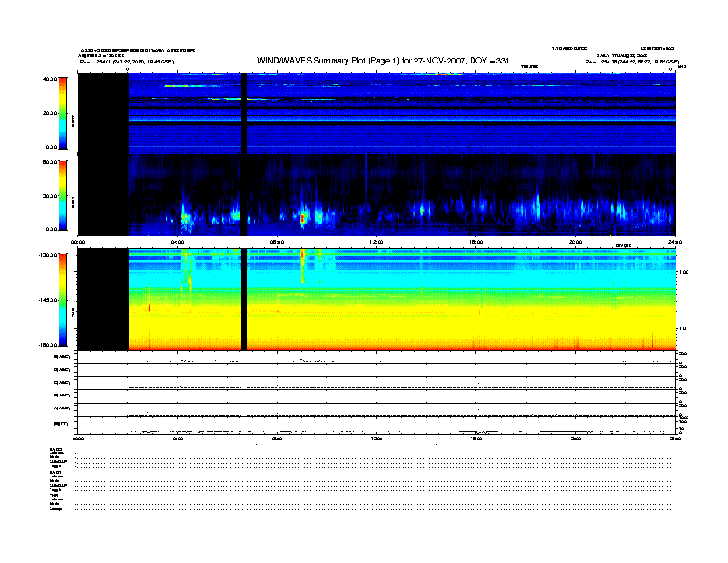Screen dimensions: 728x563
Task: Click the 20.00 label on RAD2 scale
Action: click(x=50, y=113)
